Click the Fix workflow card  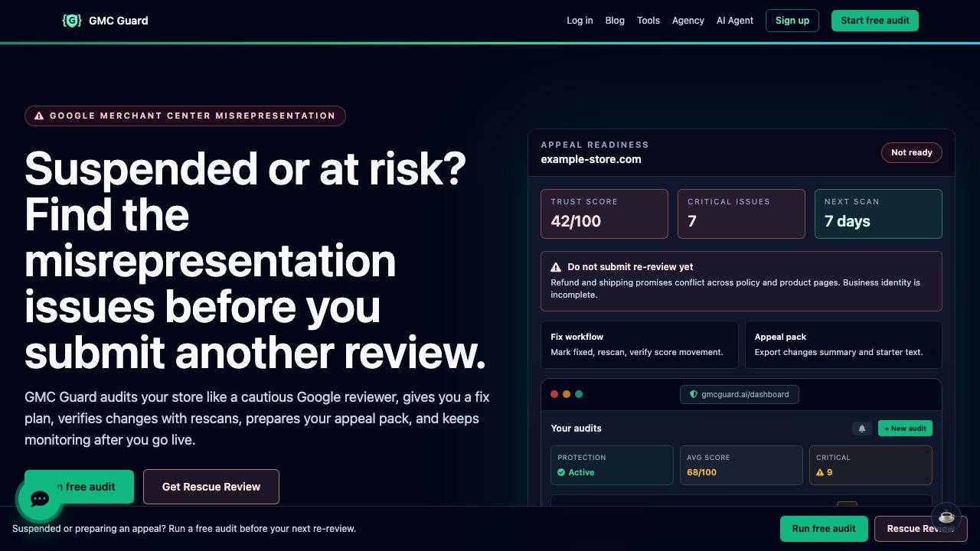(x=639, y=344)
